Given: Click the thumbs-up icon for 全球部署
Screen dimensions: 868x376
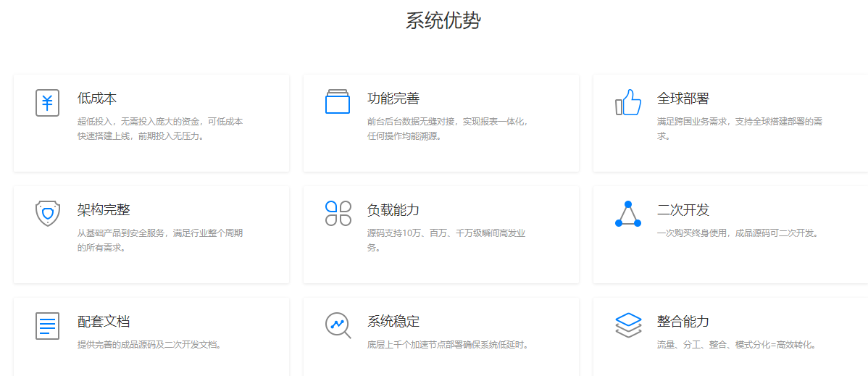Looking at the screenshot, I should tap(628, 103).
